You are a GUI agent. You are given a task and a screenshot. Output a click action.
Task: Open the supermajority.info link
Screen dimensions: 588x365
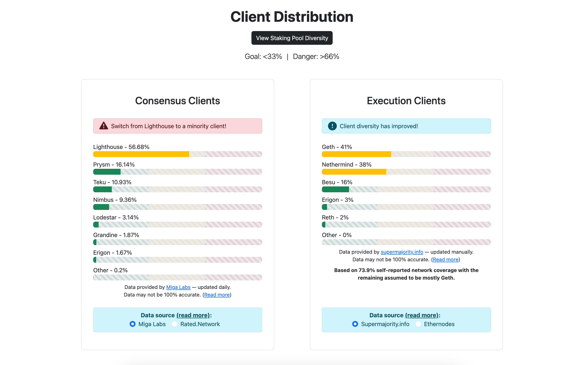(402, 252)
